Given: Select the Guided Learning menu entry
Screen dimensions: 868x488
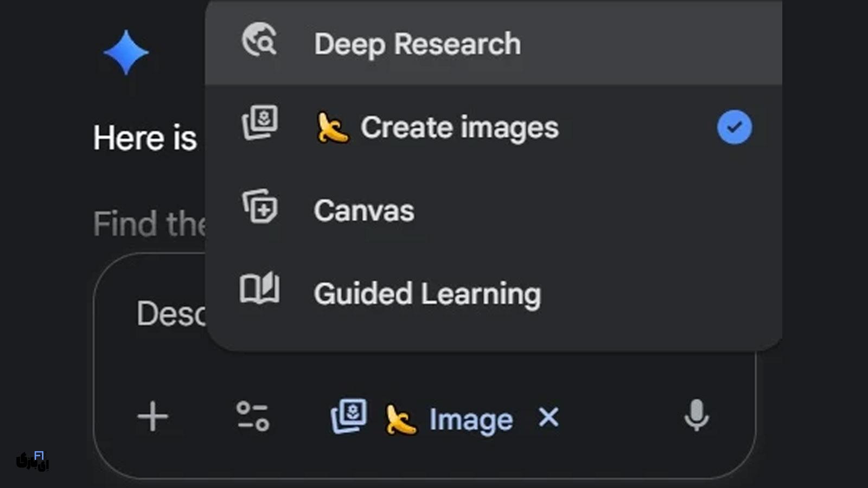Looking at the screenshot, I should tap(427, 294).
